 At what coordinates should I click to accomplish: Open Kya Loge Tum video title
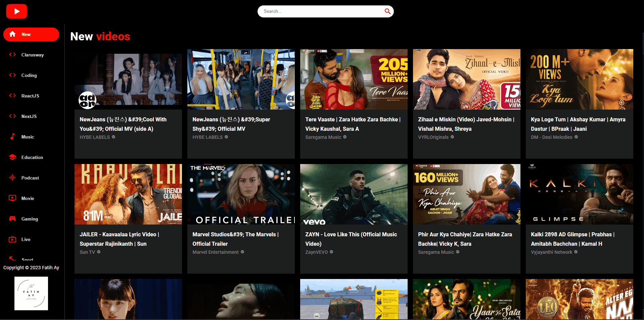[x=578, y=124]
